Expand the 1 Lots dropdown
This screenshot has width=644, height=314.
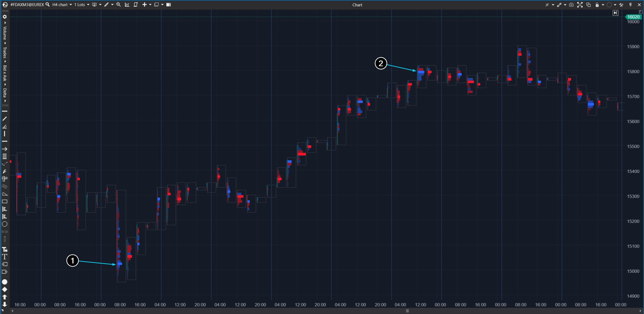coord(82,5)
